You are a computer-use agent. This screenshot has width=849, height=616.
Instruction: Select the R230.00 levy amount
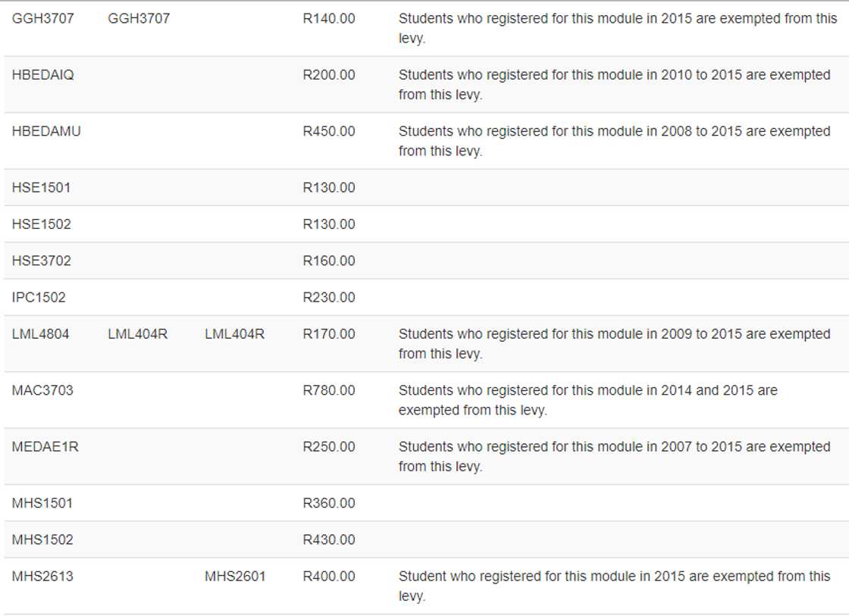329,297
